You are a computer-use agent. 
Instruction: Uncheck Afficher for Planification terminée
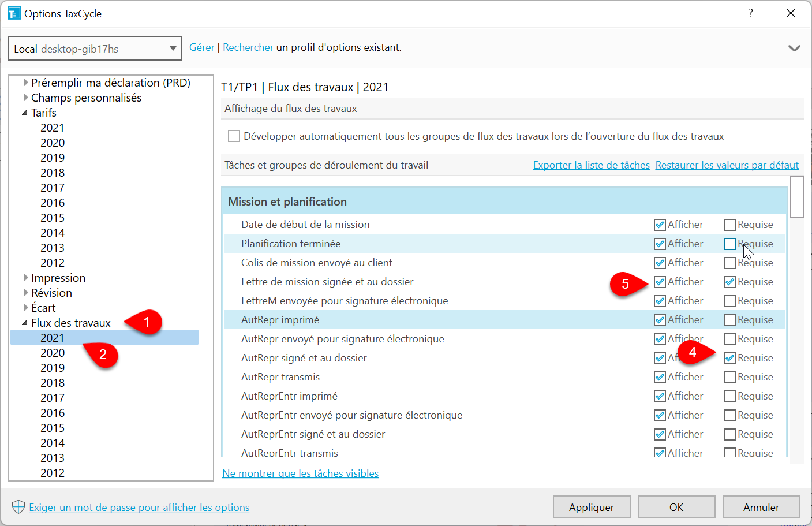click(x=660, y=244)
